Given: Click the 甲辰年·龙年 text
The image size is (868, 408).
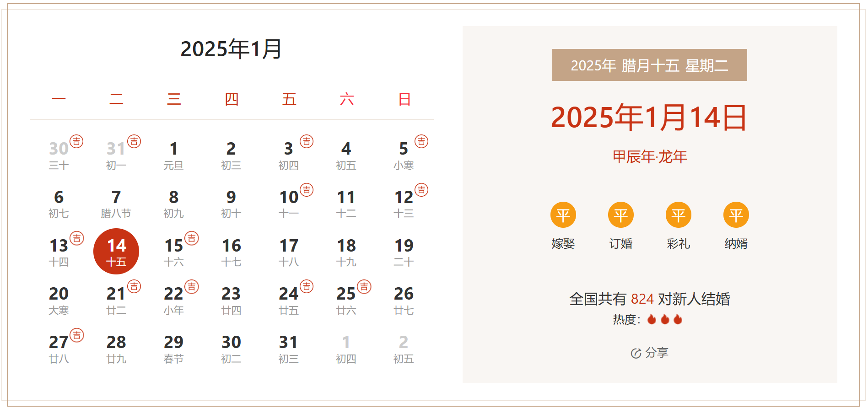Looking at the screenshot, I should point(650,157).
